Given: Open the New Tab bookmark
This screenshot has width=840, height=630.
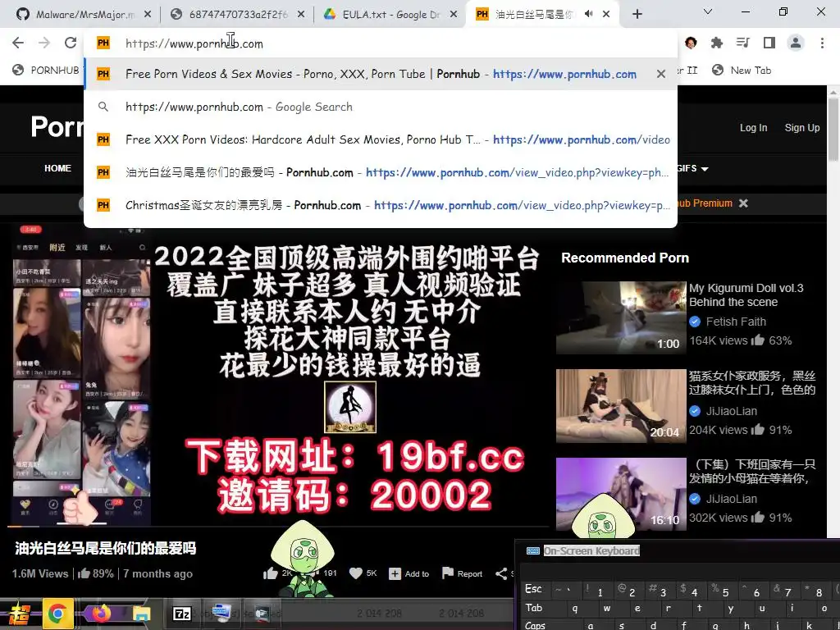Looking at the screenshot, I should coord(742,71).
